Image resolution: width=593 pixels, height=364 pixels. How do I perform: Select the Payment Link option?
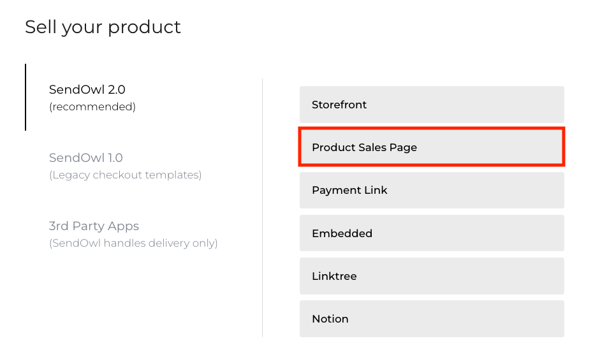[432, 190]
